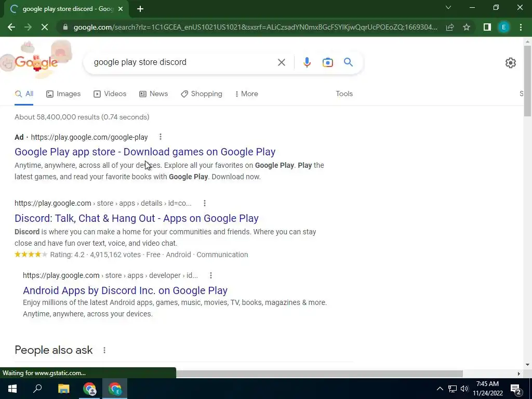The image size is (532, 399).
Task: Click the Google doodle logo
Action: point(36,61)
